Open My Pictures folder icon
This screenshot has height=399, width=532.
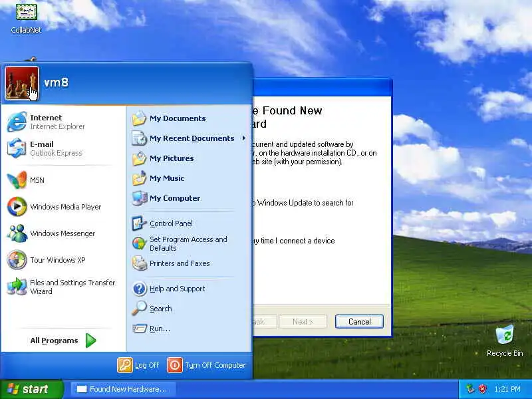139,158
